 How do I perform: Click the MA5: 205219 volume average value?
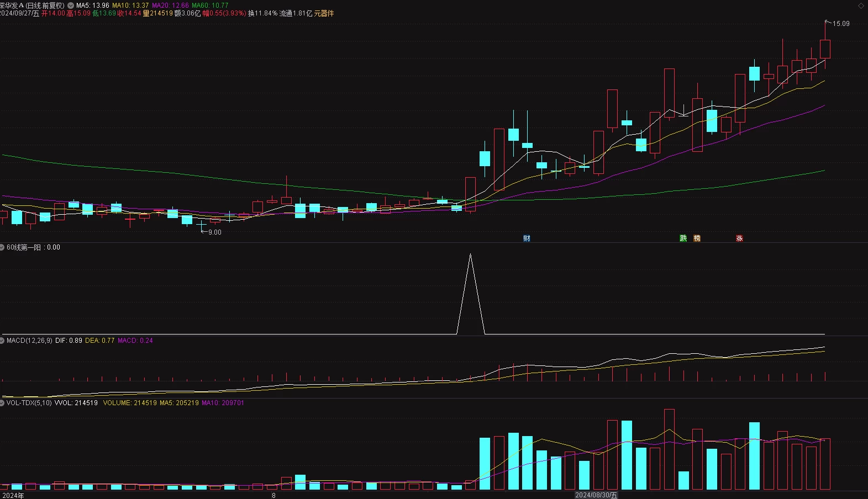click(179, 403)
